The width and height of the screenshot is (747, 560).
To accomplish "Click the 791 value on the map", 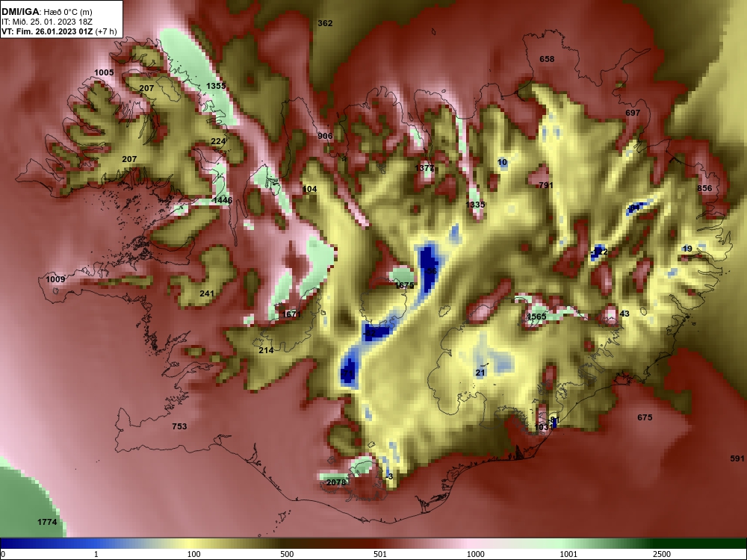I will [546, 184].
